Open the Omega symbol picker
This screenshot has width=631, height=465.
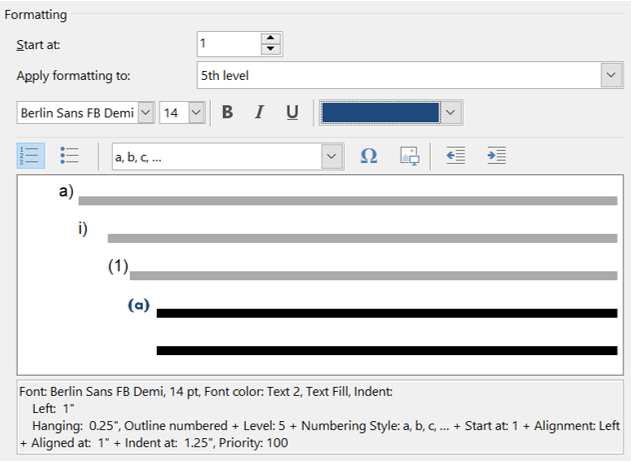[x=368, y=156]
